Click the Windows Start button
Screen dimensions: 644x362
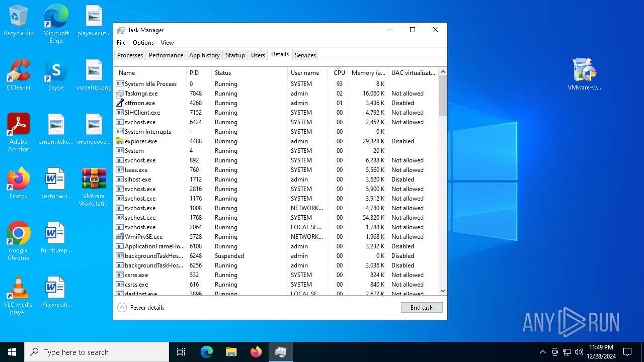[12, 352]
